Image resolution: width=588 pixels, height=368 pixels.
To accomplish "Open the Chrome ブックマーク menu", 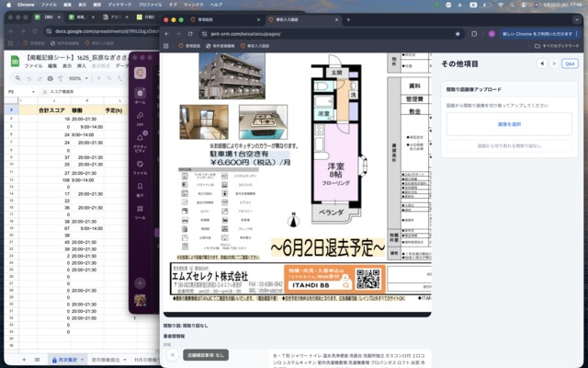I will pyautogui.click(x=118, y=5).
